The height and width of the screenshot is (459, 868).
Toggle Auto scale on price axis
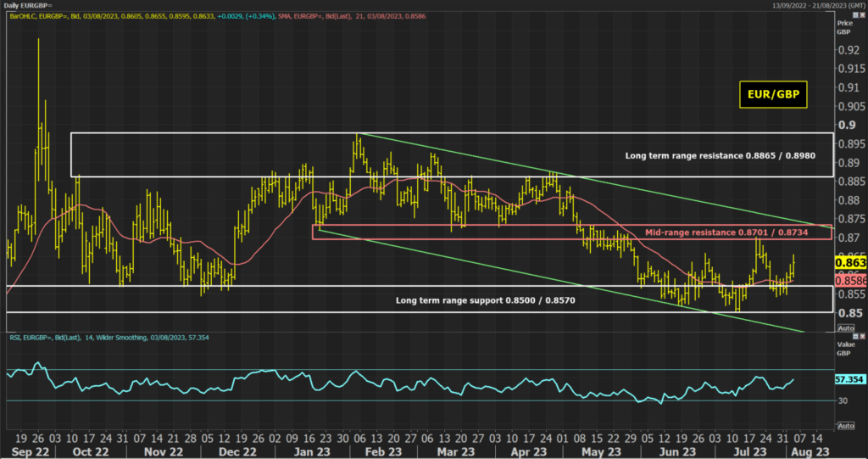tap(846, 328)
